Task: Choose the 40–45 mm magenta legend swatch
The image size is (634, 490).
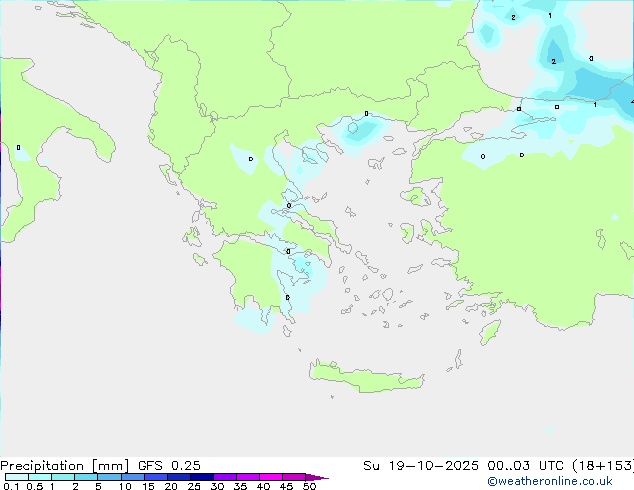Action: pyautogui.click(x=271, y=477)
